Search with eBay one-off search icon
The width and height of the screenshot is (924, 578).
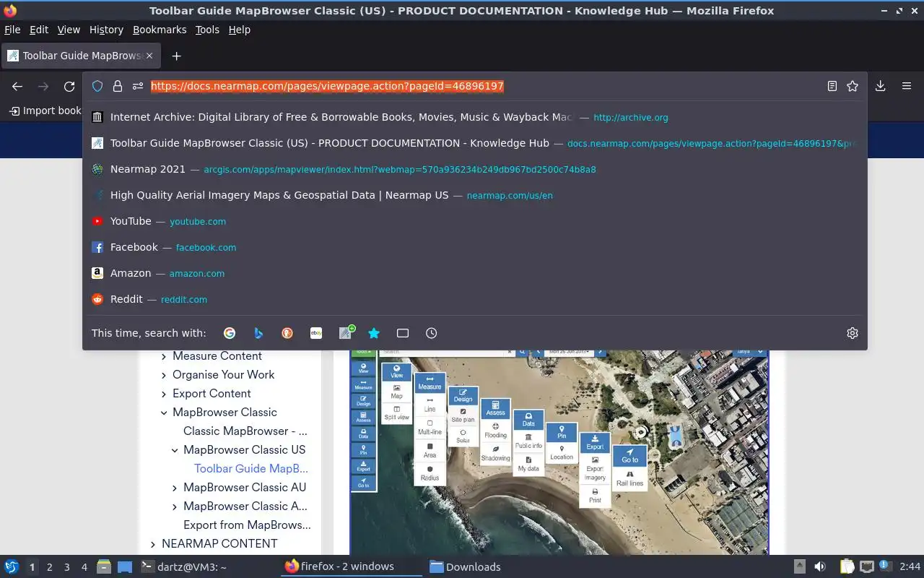click(316, 333)
